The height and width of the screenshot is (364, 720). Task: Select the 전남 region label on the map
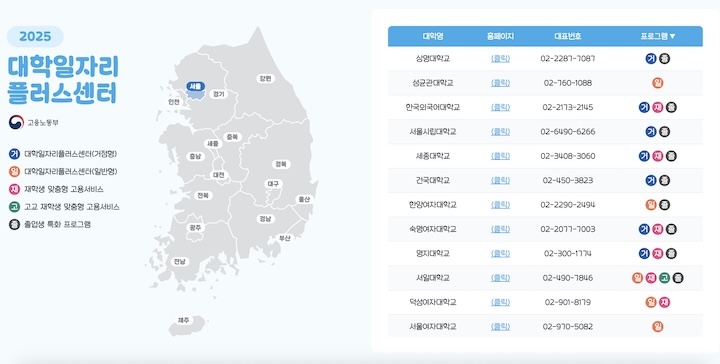pyautogui.click(x=179, y=262)
